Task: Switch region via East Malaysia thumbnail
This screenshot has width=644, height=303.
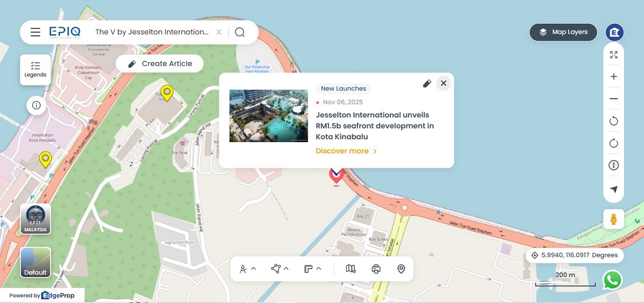Action: (x=35, y=219)
